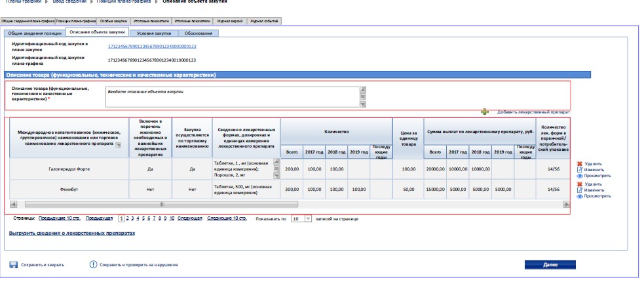This screenshot has height=282, width=644.
Task: Click the eye view icon for Галоперидол Форте
Action: click(x=578, y=175)
